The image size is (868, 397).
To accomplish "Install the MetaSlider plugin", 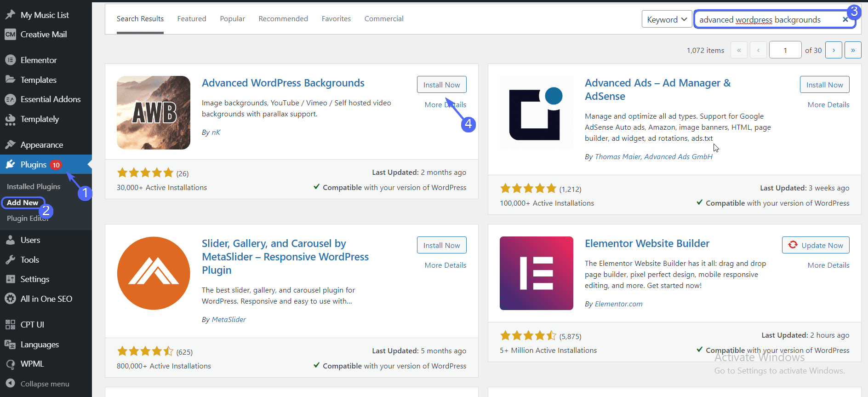I will pos(441,245).
